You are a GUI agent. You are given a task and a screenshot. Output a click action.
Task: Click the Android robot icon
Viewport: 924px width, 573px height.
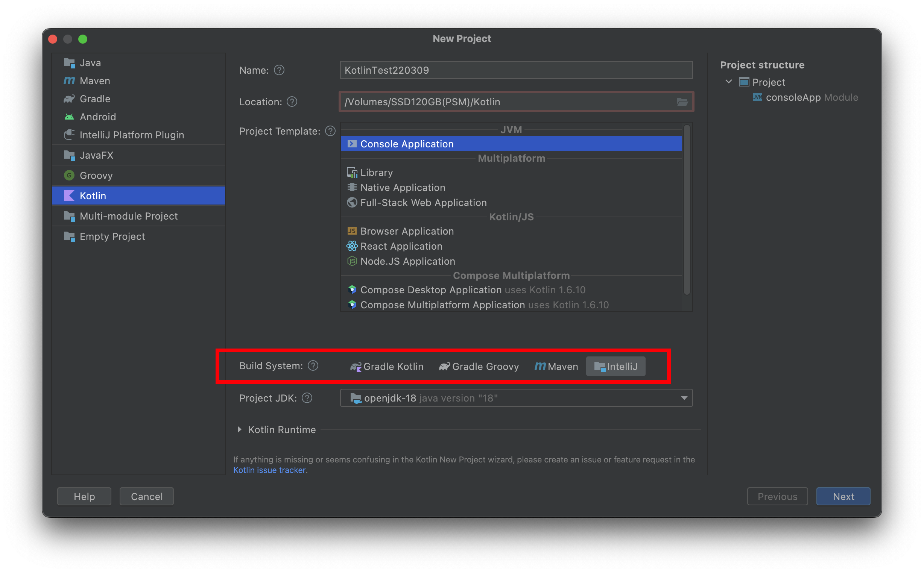tap(69, 117)
